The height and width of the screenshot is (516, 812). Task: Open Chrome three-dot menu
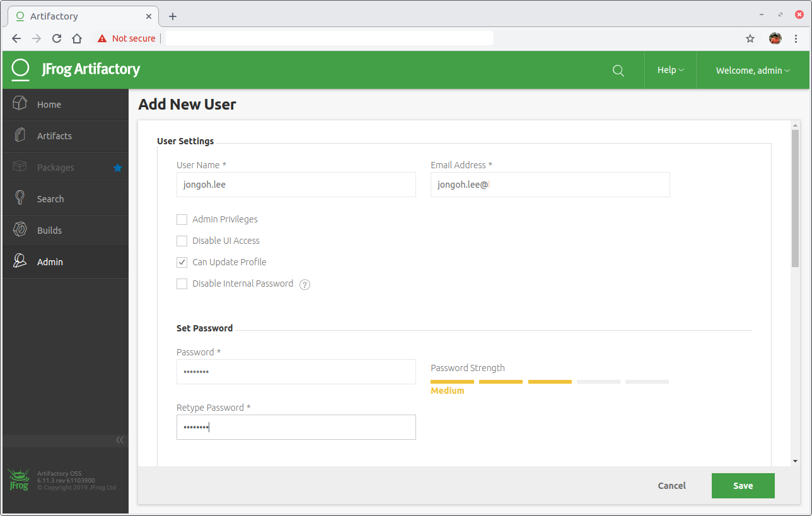pos(796,38)
